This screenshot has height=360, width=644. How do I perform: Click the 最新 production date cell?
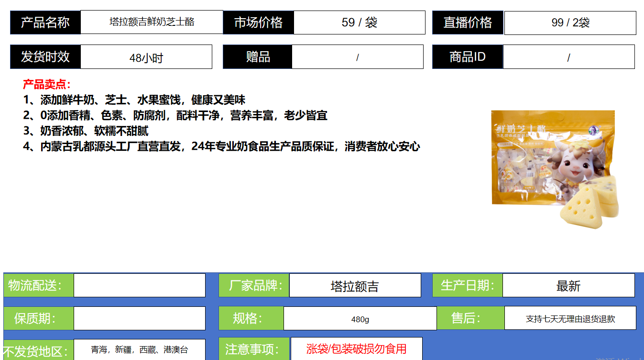[568, 286]
